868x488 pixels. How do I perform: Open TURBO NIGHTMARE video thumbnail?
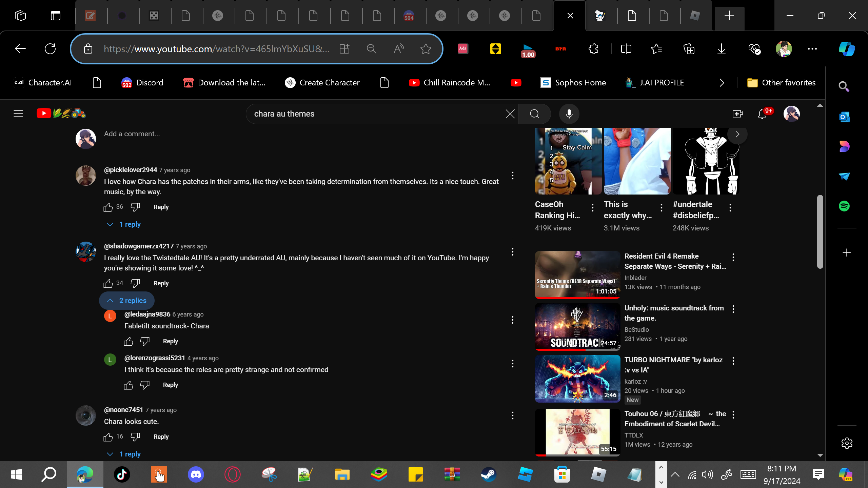click(577, 379)
